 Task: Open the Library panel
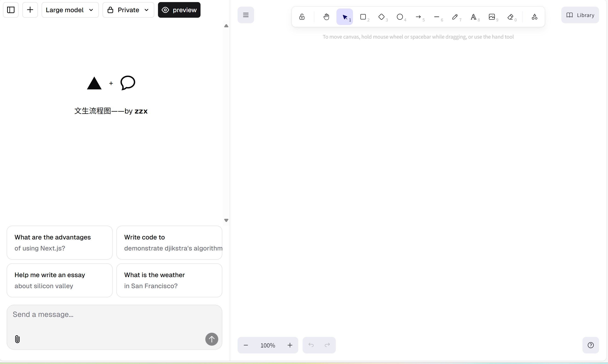click(580, 15)
